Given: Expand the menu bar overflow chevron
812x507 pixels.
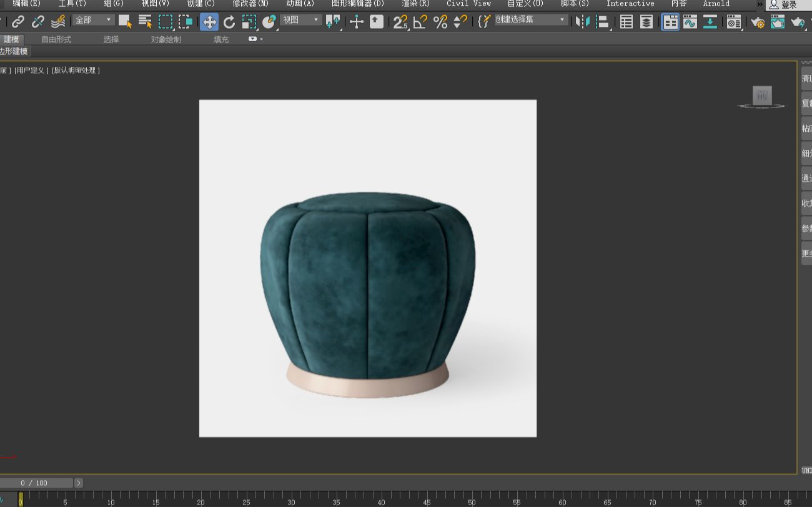Looking at the screenshot, I should point(760,4).
